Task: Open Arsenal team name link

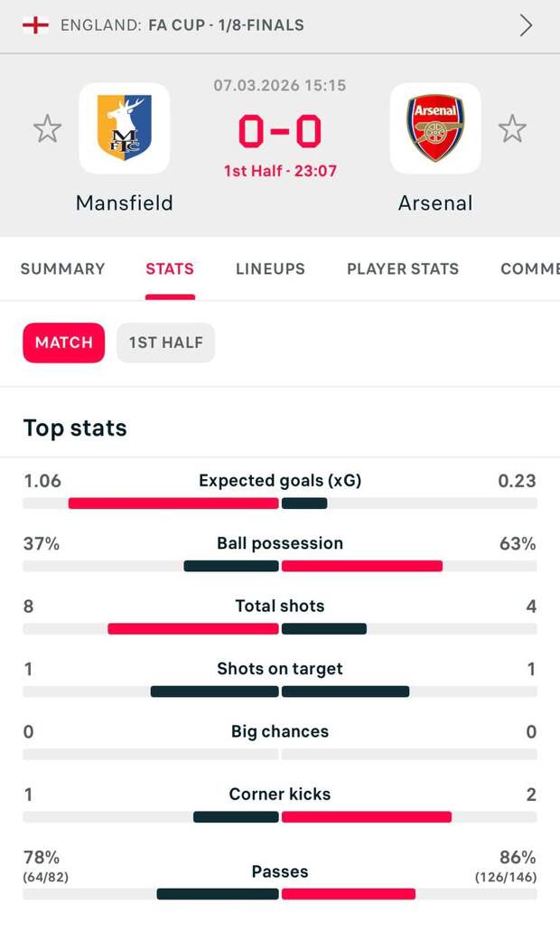Action: click(x=435, y=203)
